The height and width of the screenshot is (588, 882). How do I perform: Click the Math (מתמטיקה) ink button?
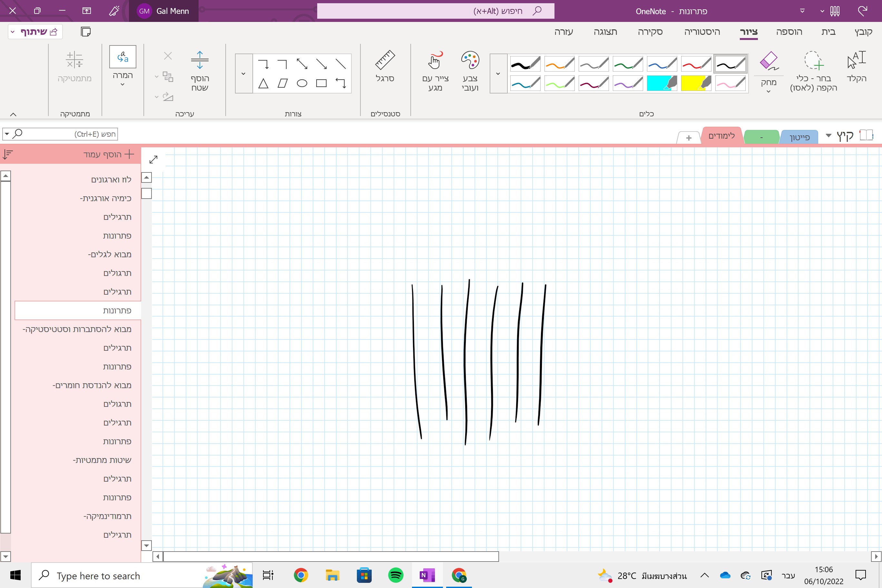tap(74, 67)
